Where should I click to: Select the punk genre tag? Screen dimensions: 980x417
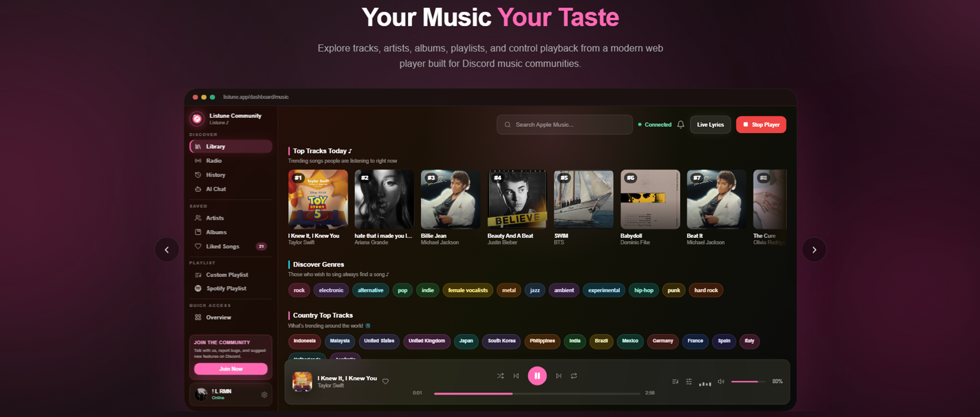(x=674, y=290)
